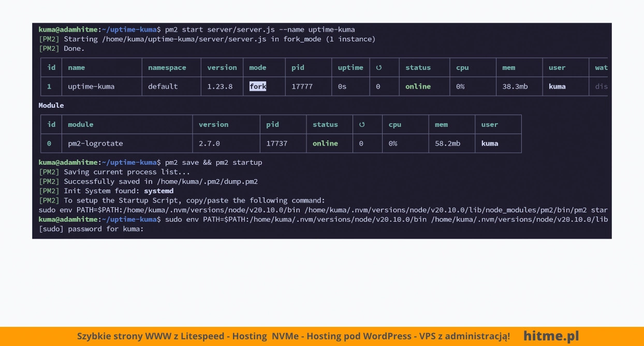Click the restart-count icon in process table header
This screenshot has width=644, height=346.
[378, 68]
